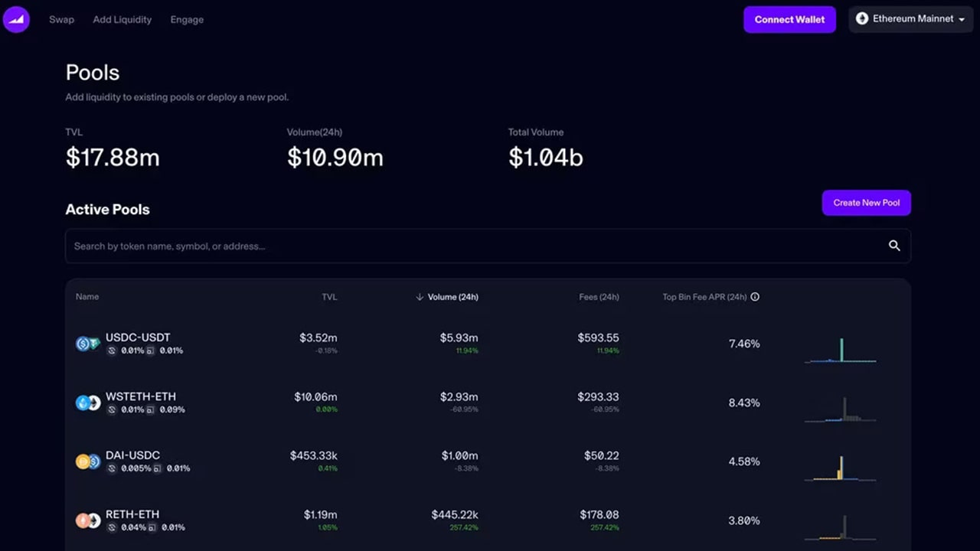Click the DAI-USDC liquidity distribution chart
The width and height of the screenshot is (980, 551).
pyautogui.click(x=840, y=468)
